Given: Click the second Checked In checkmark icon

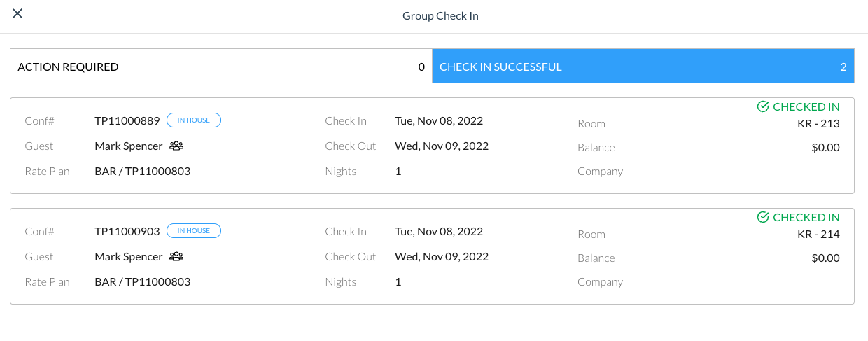Looking at the screenshot, I should tap(763, 218).
